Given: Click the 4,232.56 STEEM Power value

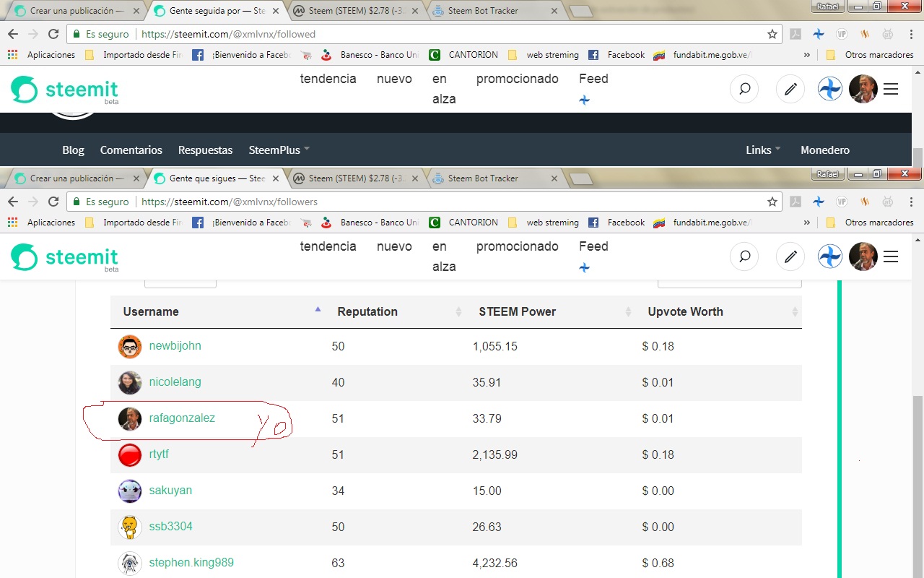Looking at the screenshot, I should [495, 563].
